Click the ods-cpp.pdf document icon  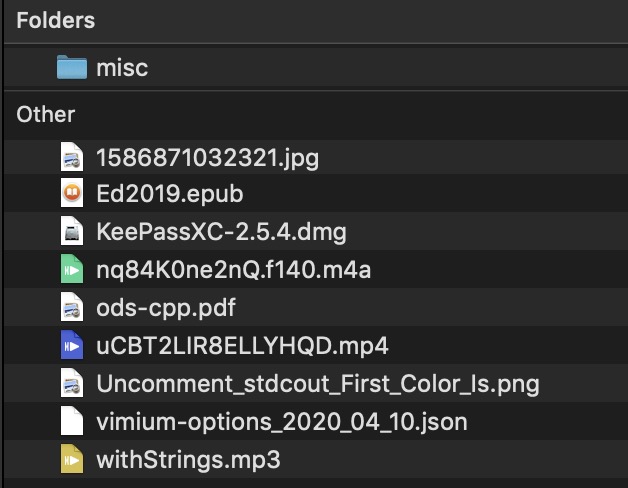71,308
